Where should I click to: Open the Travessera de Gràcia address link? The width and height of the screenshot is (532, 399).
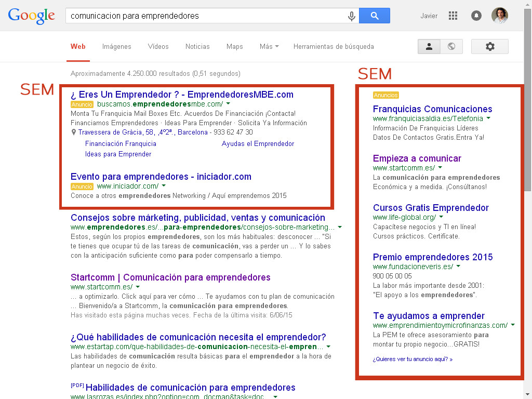(x=143, y=132)
